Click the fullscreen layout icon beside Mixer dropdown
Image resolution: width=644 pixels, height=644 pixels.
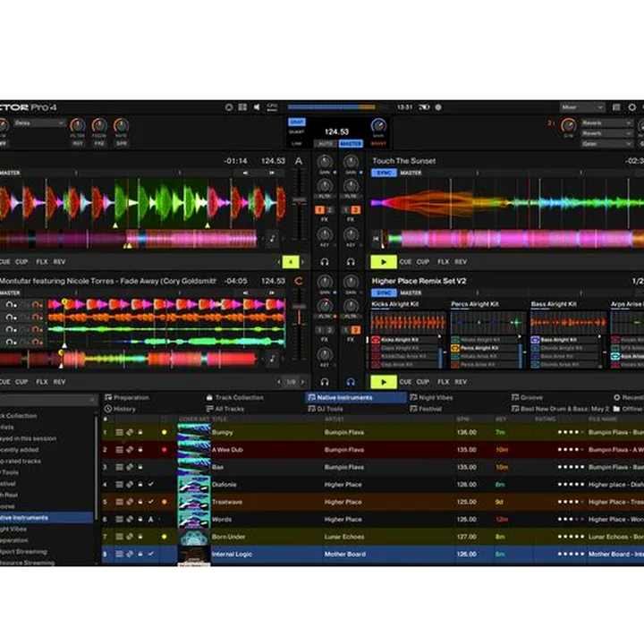pyautogui.click(x=616, y=107)
